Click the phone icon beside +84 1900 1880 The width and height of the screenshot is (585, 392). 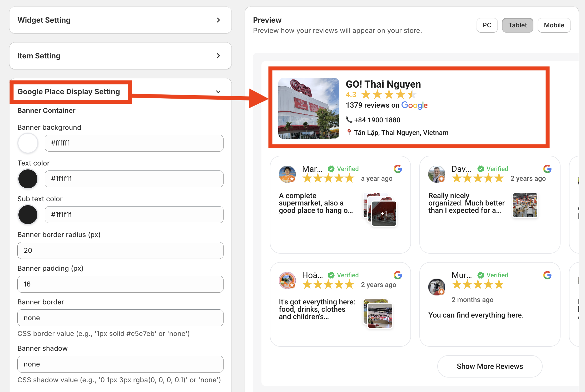(349, 120)
